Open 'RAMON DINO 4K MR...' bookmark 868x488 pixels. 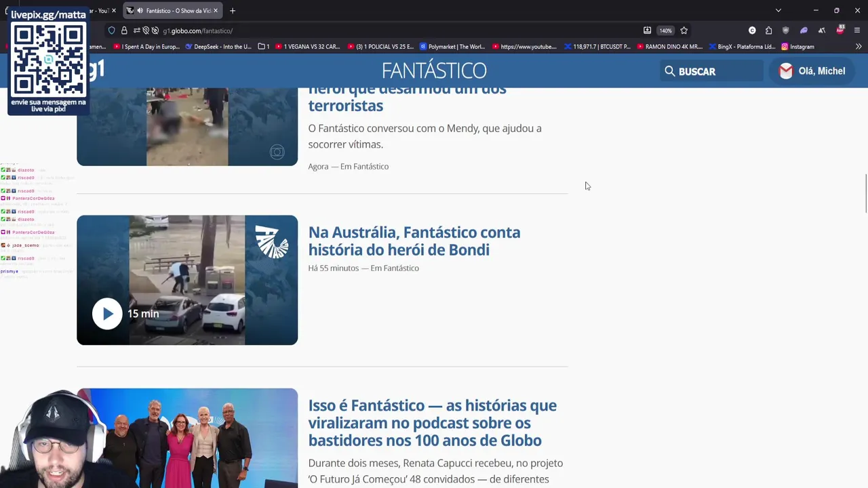coord(669,47)
